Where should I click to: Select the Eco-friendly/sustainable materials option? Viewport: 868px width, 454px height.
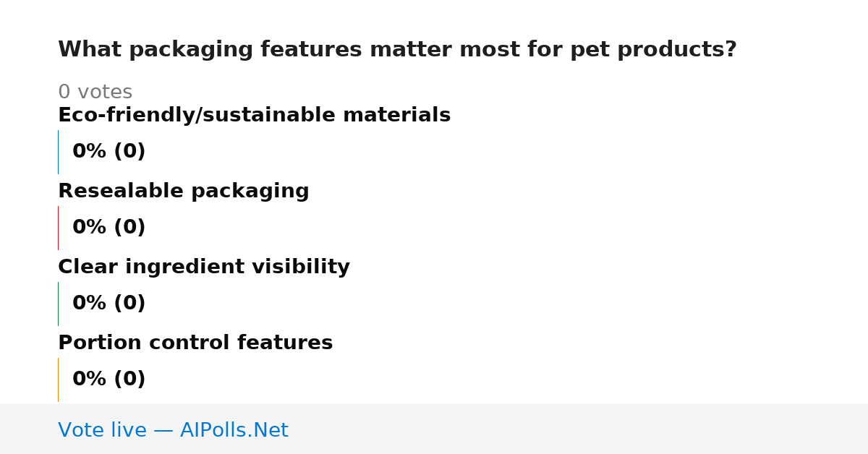click(254, 116)
